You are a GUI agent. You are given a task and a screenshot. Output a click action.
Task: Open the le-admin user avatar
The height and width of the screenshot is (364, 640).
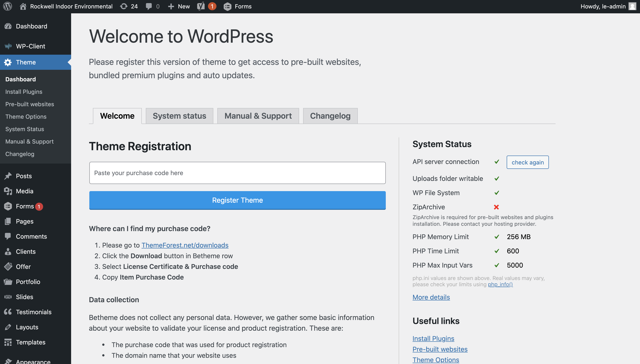(632, 6)
